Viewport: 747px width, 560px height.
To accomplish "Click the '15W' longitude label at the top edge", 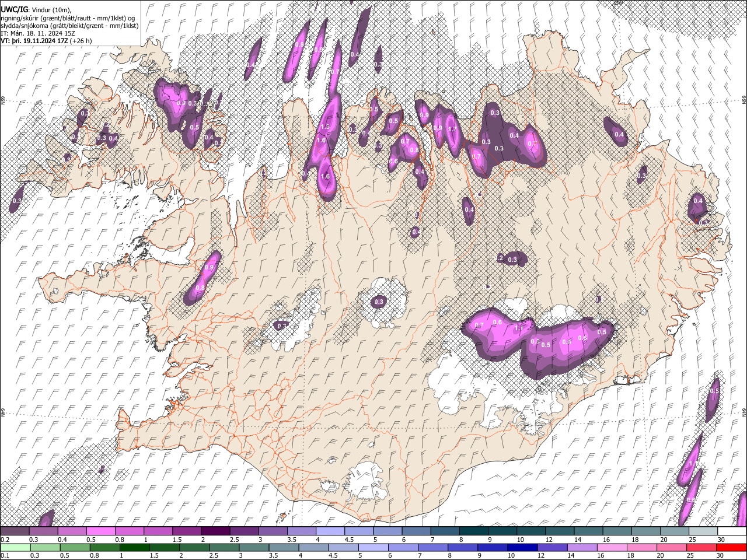I will tap(618, 3).
